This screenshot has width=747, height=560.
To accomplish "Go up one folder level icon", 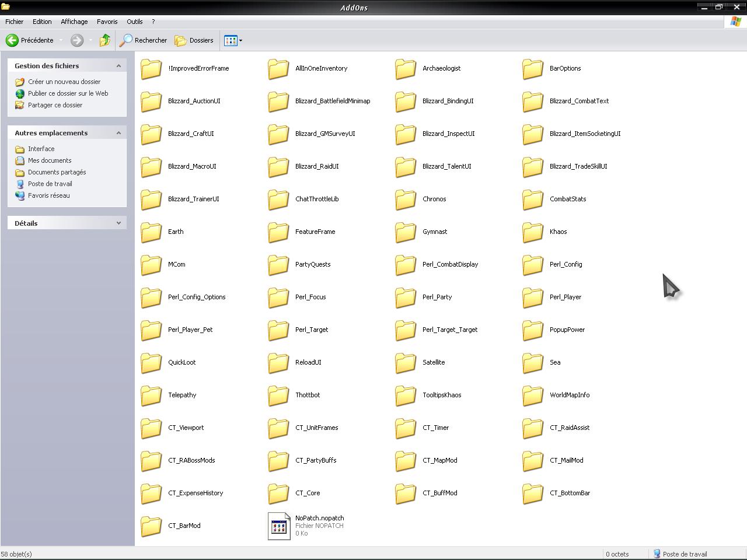I will 105,40.
